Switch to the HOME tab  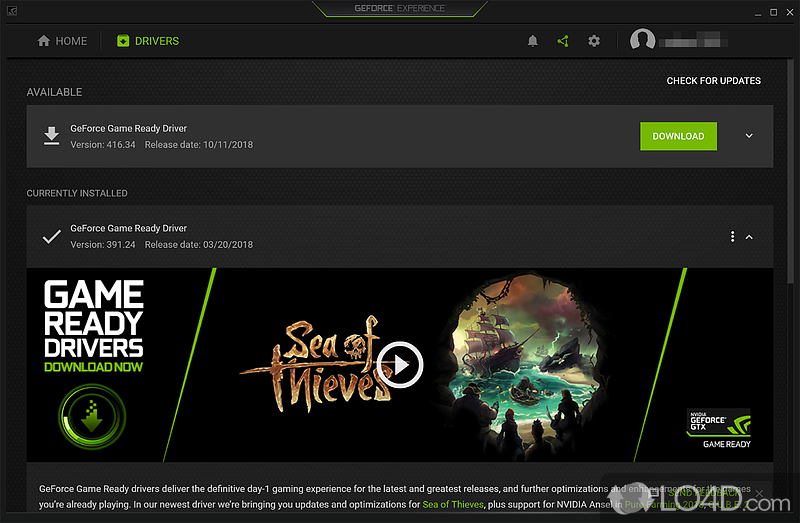click(x=62, y=41)
